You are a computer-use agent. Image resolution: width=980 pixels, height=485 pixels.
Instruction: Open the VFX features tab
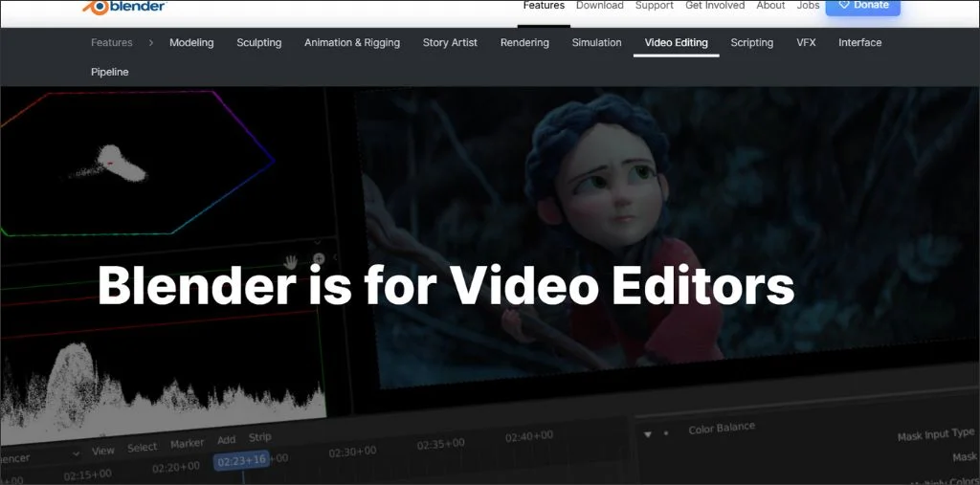tap(806, 42)
